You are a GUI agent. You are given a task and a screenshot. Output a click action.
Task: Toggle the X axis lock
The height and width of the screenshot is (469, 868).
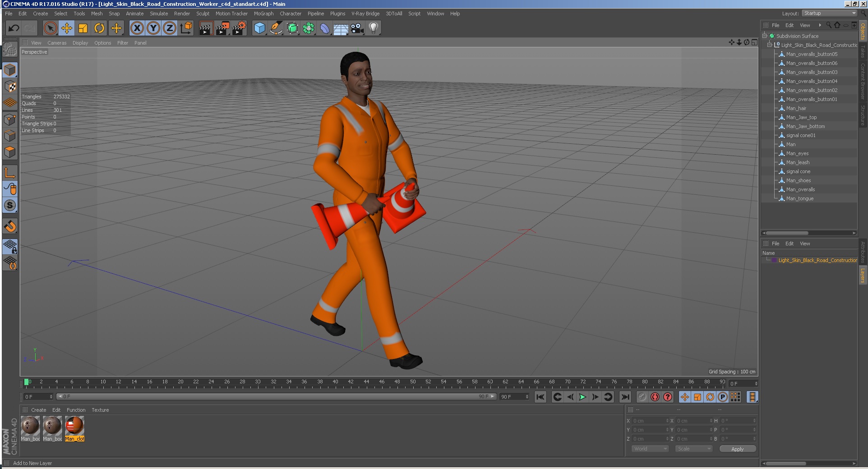(x=137, y=28)
